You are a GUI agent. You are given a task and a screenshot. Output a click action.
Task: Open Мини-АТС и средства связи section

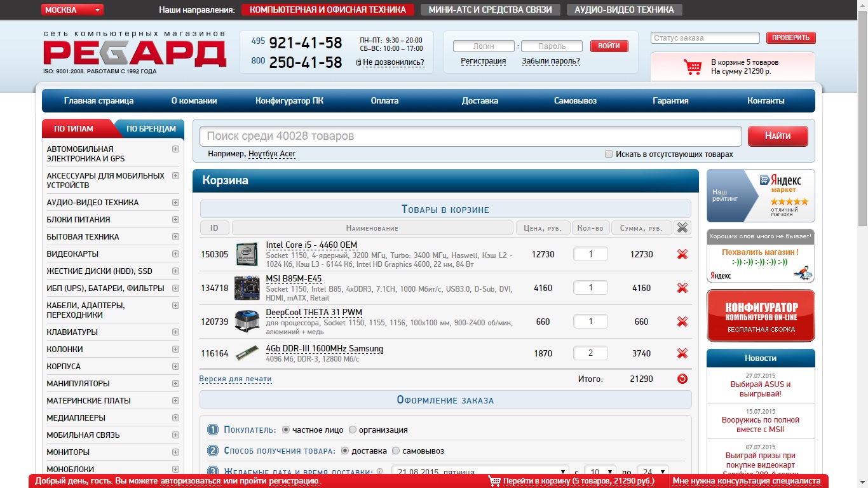click(490, 10)
